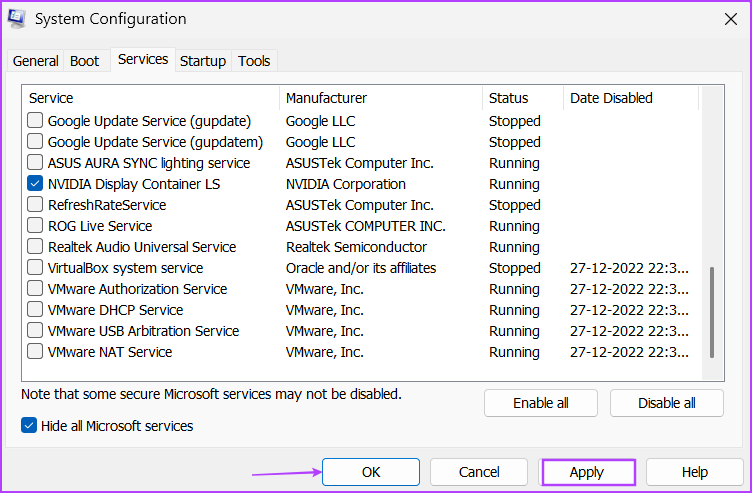752x493 pixels.
Task: Tick ASUS AURA SYNC lighting service
Action: coord(35,163)
